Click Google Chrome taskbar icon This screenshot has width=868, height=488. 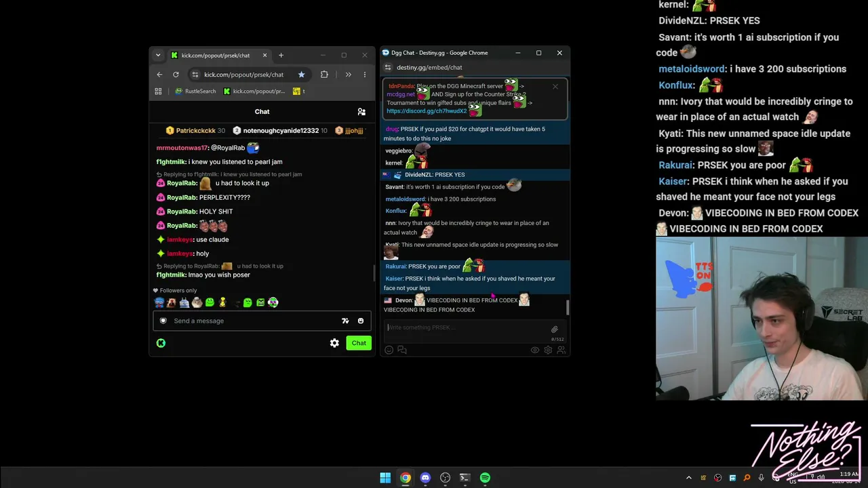click(405, 478)
